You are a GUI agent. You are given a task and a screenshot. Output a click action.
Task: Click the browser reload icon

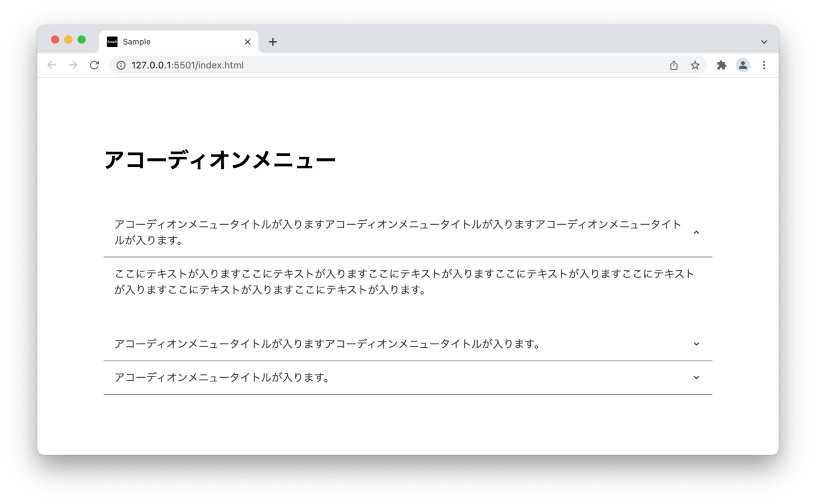(95, 65)
